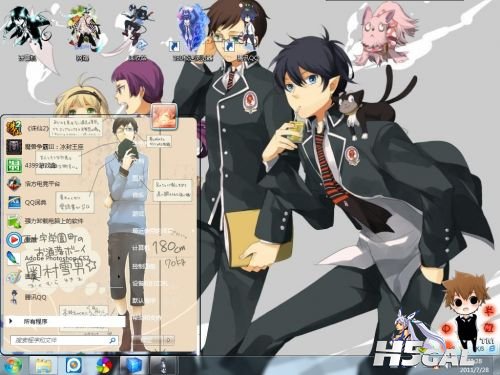Open 计算机 in the Start menu right column
Screen dimensions: 500x375
pyautogui.click(x=140, y=248)
